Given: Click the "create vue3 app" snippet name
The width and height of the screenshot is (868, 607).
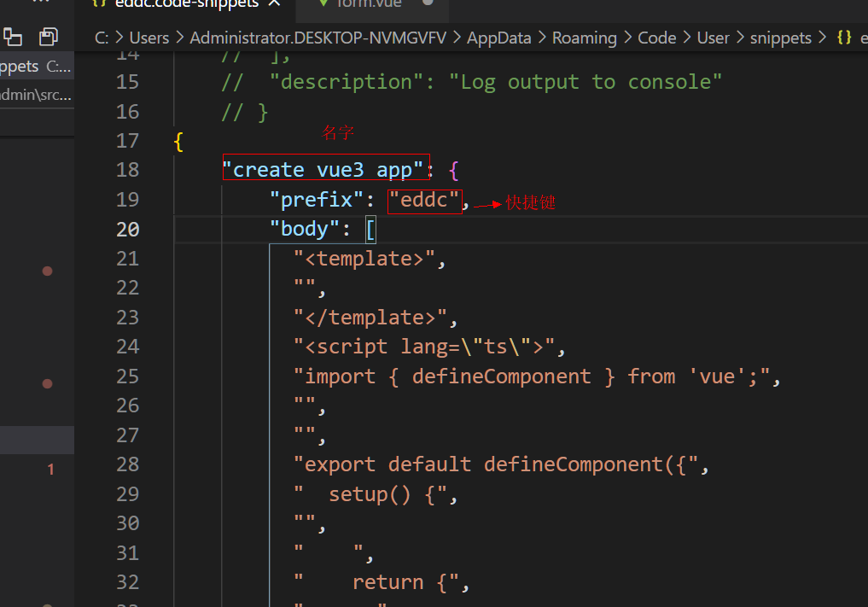Looking at the screenshot, I should pos(324,170).
